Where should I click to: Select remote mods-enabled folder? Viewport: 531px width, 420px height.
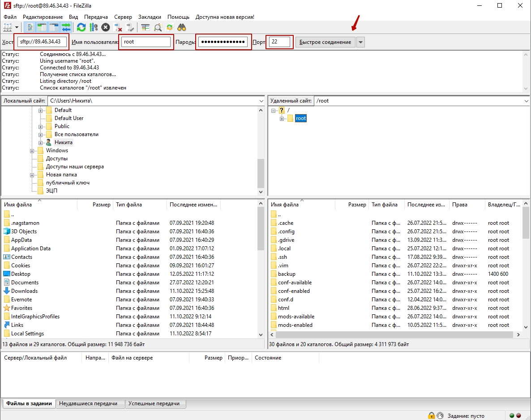(295, 325)
